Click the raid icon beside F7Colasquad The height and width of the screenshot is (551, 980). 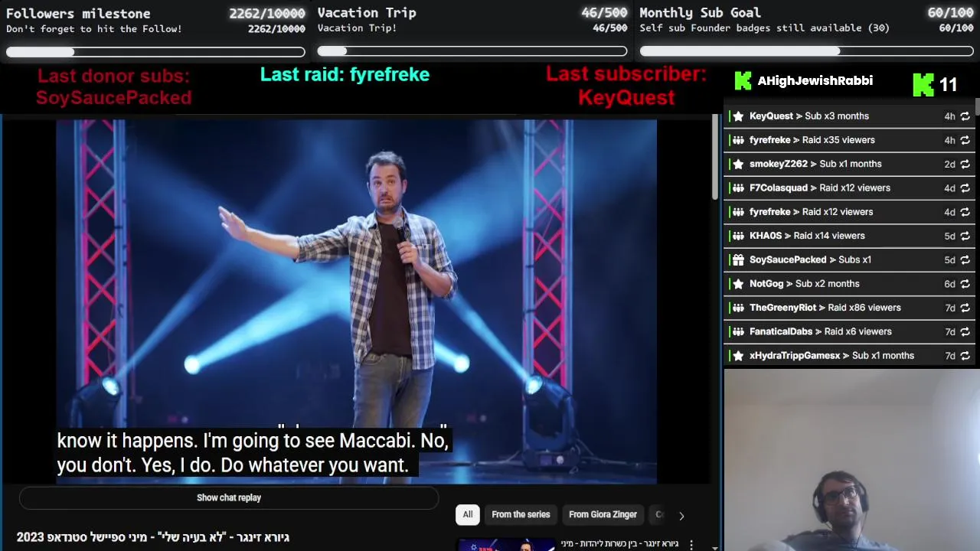738,188
